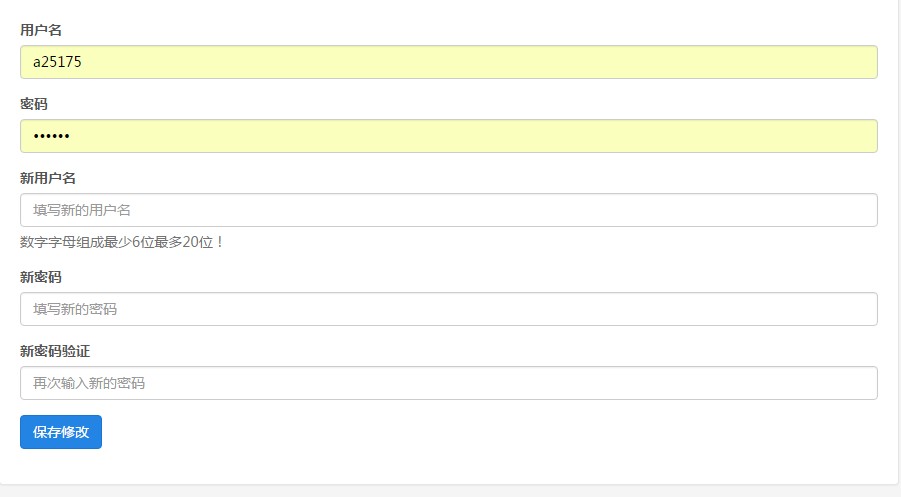901x497 pixels.
Task: Click the 新用户名 label text
Action: pyautogui.click(x=48, y=178)
